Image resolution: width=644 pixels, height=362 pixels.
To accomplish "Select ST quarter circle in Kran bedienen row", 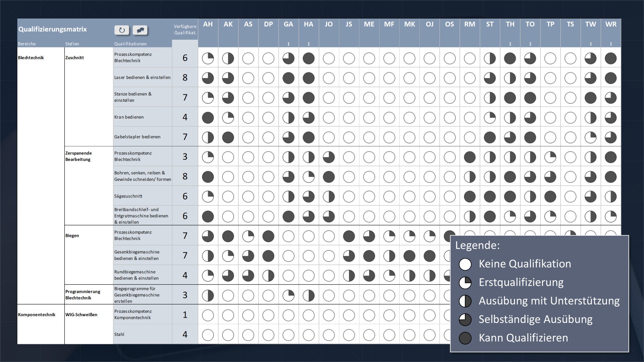I will 490,117.
